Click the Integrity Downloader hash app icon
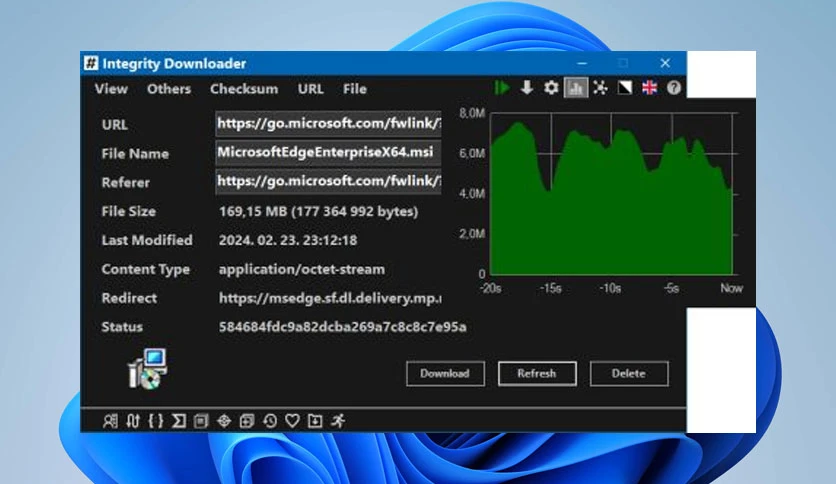Screen dimensions: 836x484 click(x=91, y=63)
